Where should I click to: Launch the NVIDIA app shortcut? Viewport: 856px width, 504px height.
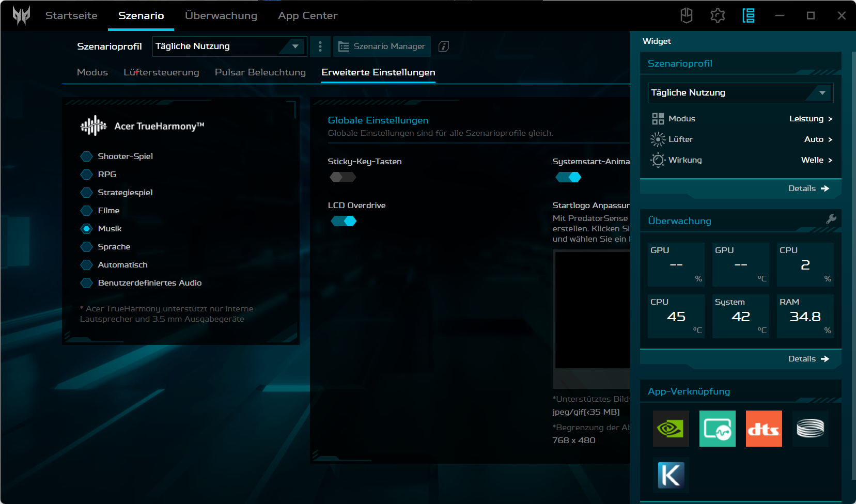tap(671, 429)
